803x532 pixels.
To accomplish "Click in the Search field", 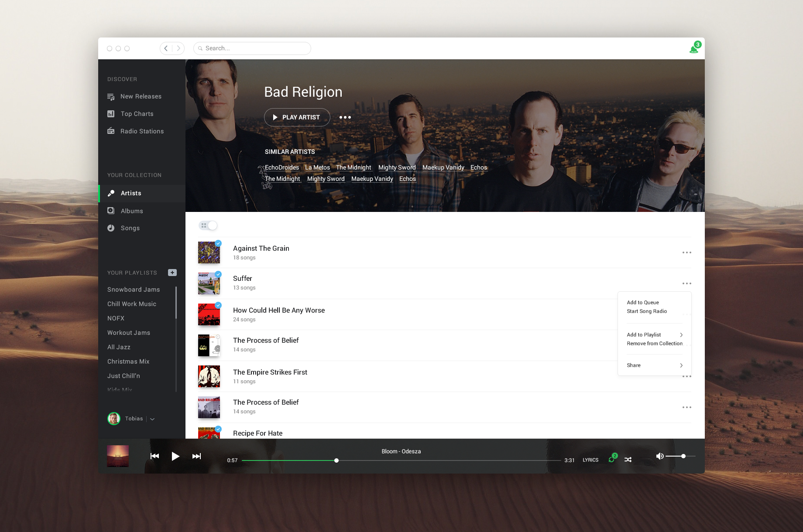I will point(252,48).
